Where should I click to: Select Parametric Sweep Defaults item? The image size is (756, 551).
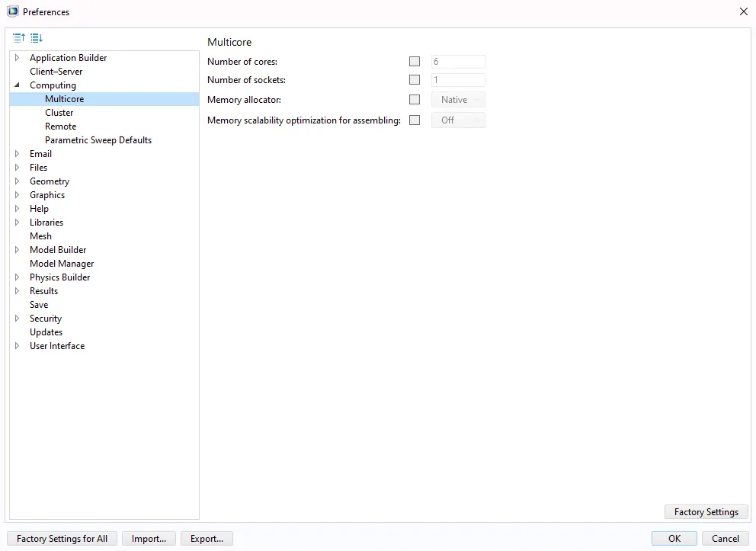pyautogui.click(x=98, y=140)
